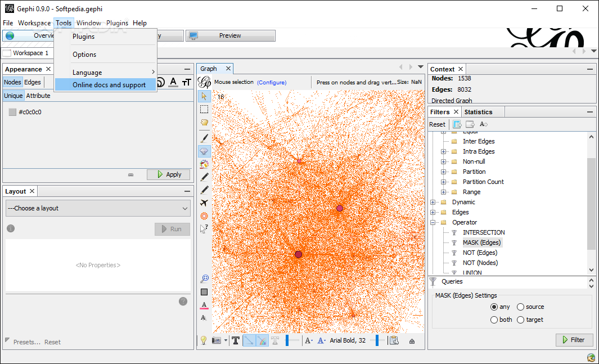Open label size appearance icon
Viewport: 599px width, 364px height.
click(186, 82)
